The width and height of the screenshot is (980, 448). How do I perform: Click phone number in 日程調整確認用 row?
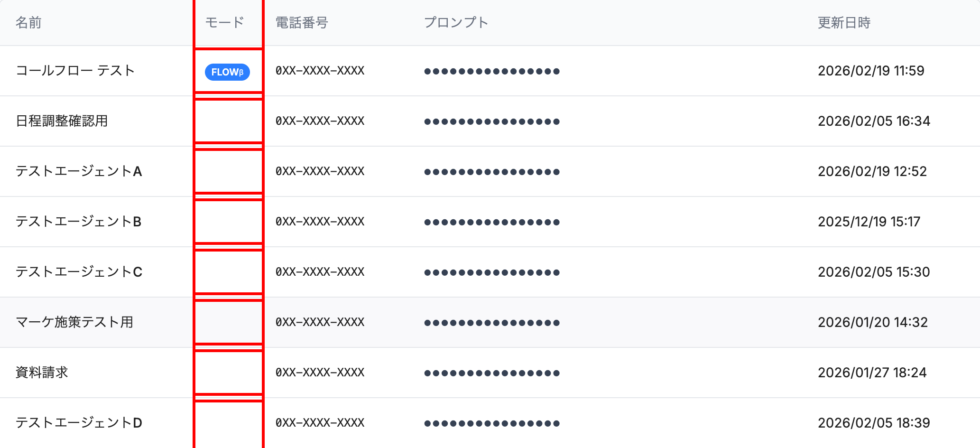coord(320,121)
